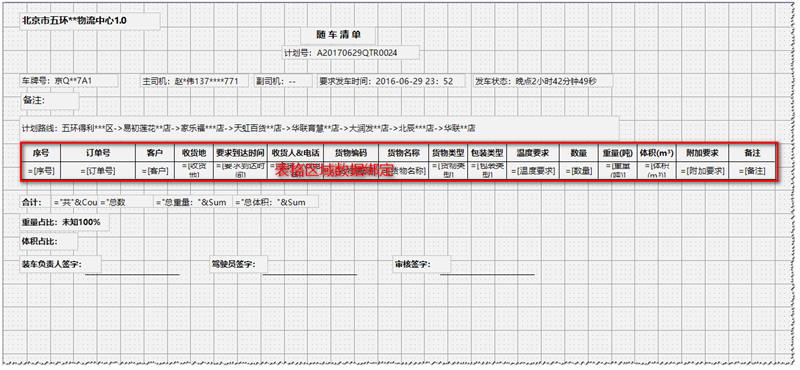Click the '=[客户]' bound data cell
This screenshot has height=370, width=800.
[x=155, y=170]
